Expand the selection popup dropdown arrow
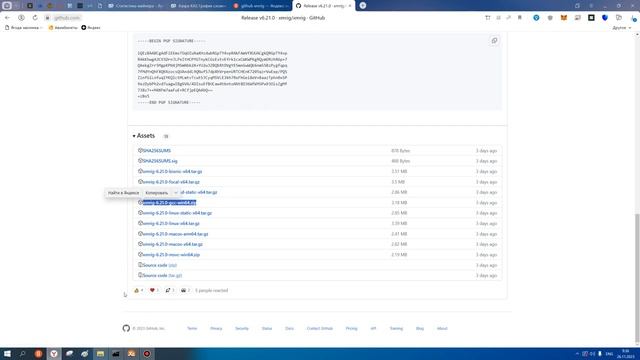This screenshot has height=360, width=640. tap(176, 193)
